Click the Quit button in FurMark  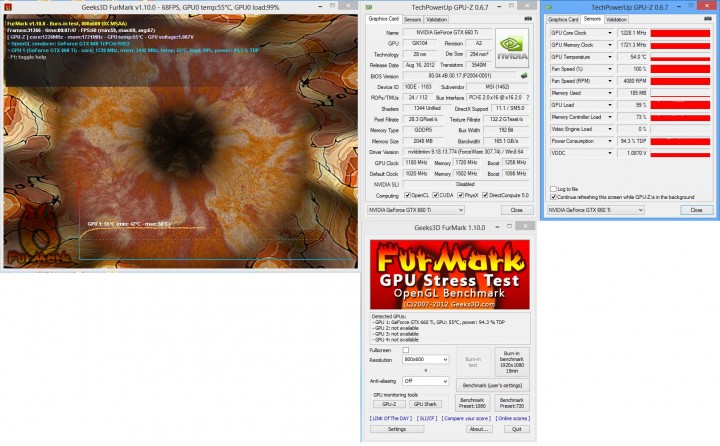[517, 429]
